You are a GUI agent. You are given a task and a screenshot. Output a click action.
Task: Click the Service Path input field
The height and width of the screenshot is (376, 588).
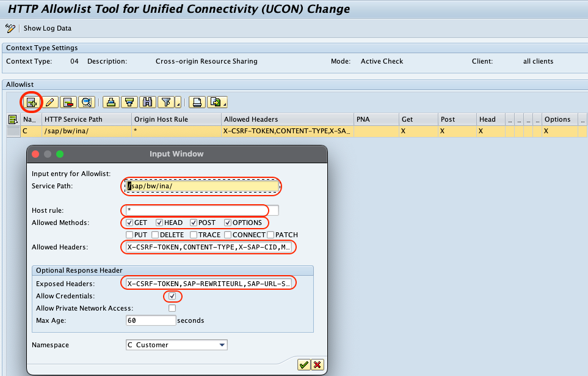(x=201, y=186)
